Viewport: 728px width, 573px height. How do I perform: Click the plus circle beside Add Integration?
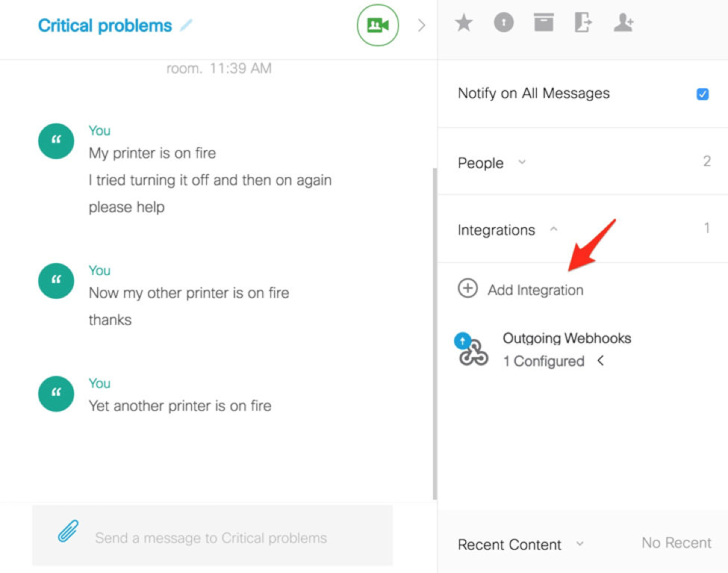click(x=467, y=289)
